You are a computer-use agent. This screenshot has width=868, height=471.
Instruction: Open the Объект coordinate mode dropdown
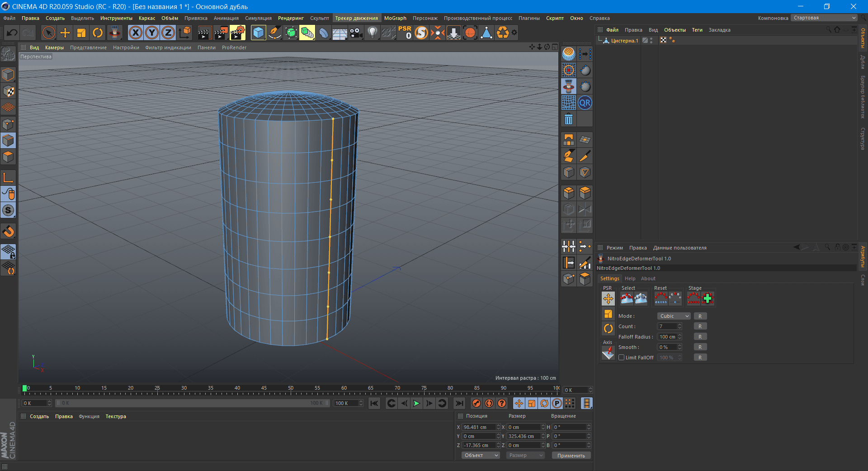(481, 455)
